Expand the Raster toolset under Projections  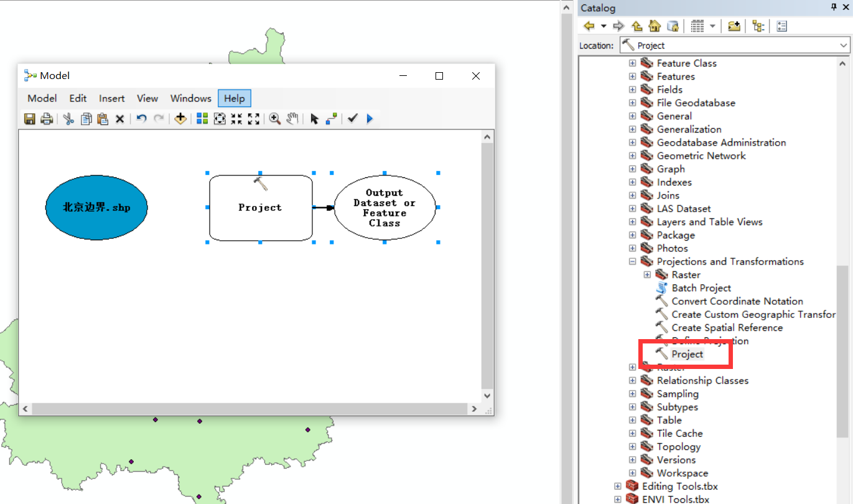coord(647,274)
